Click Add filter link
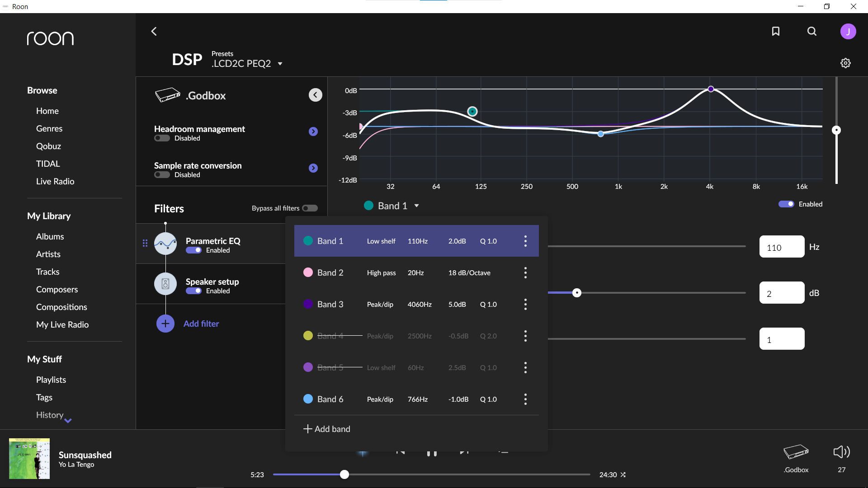Screen dimensions: 868x488 201,324
